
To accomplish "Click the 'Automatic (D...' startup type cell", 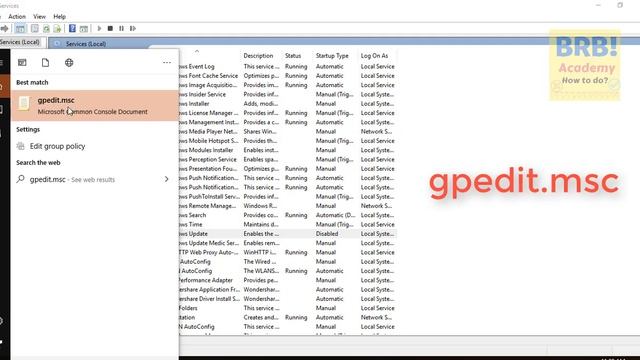I will click(336, 215).
